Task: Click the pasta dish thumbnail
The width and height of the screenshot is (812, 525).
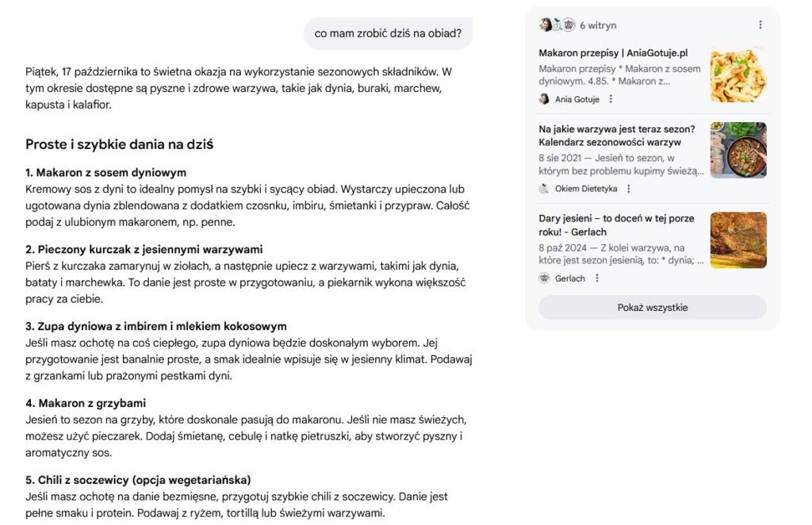Action: 738,75
